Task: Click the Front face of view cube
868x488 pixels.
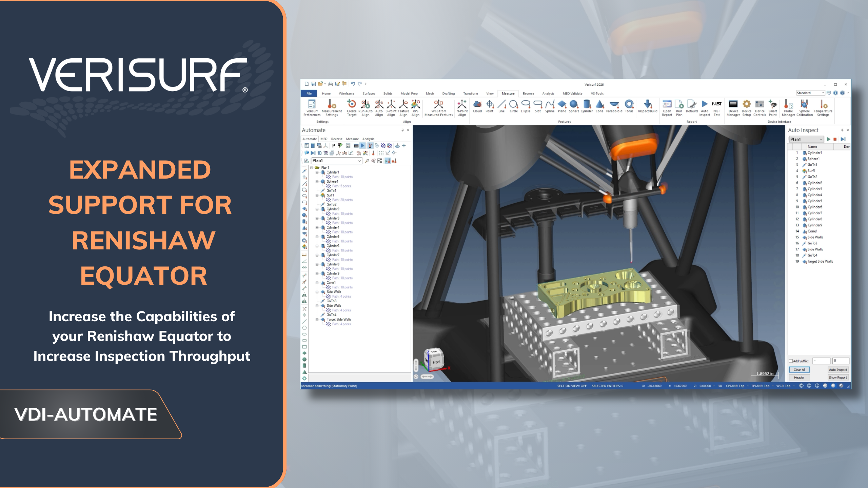Action: point(436,362)
